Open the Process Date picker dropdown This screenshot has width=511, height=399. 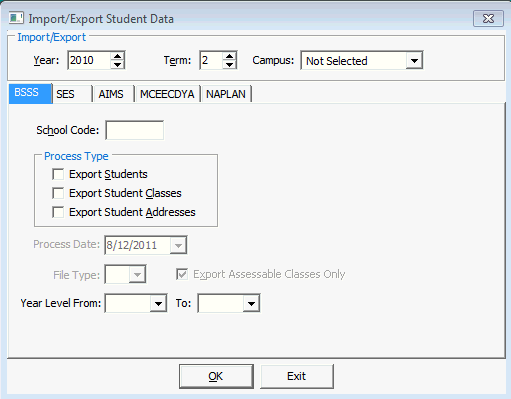pos(178,246)
